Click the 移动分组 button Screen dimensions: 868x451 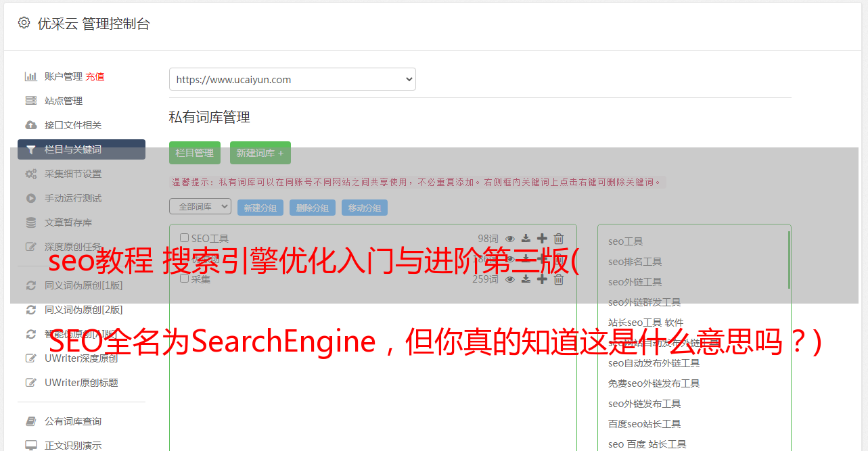[365, 208]
